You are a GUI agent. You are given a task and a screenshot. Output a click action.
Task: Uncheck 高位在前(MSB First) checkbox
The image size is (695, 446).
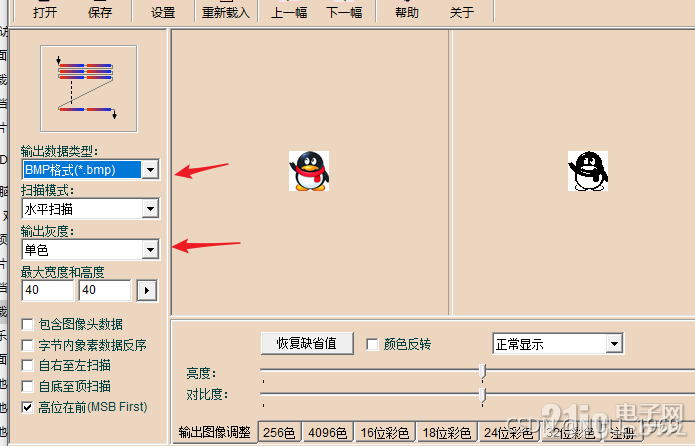click(x=27, y=407)
